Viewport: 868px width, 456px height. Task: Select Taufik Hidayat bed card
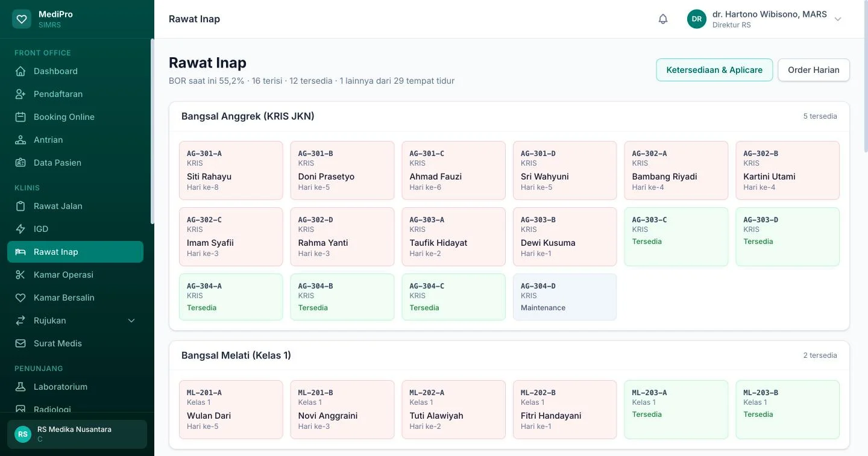[454, 237]
